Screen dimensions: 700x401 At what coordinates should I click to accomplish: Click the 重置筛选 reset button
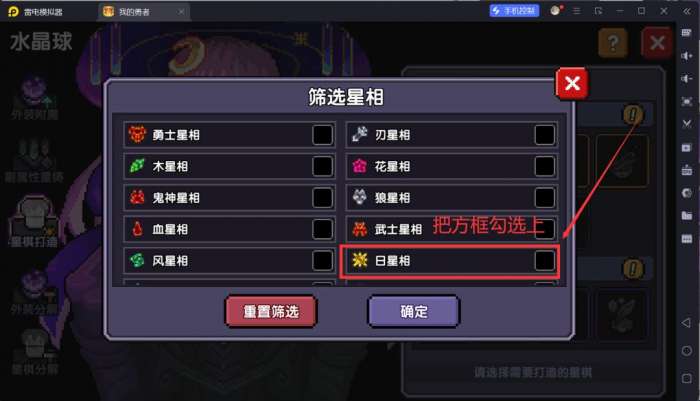271,311
